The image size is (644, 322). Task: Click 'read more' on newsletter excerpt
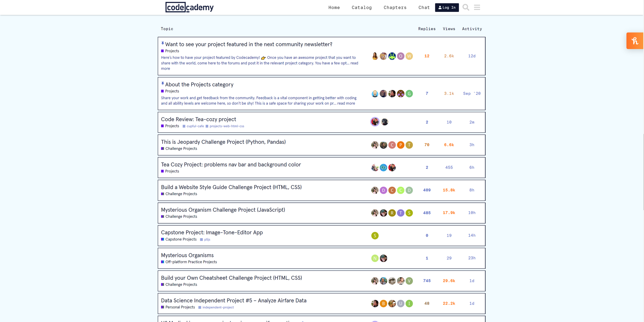tap(354, 63)
